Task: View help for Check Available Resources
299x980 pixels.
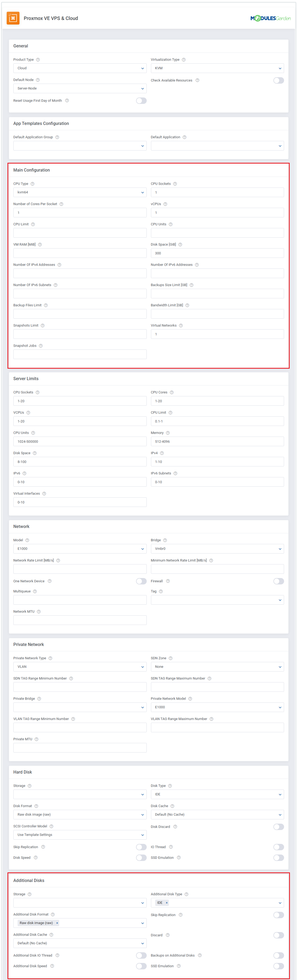Action: [197, 80]
